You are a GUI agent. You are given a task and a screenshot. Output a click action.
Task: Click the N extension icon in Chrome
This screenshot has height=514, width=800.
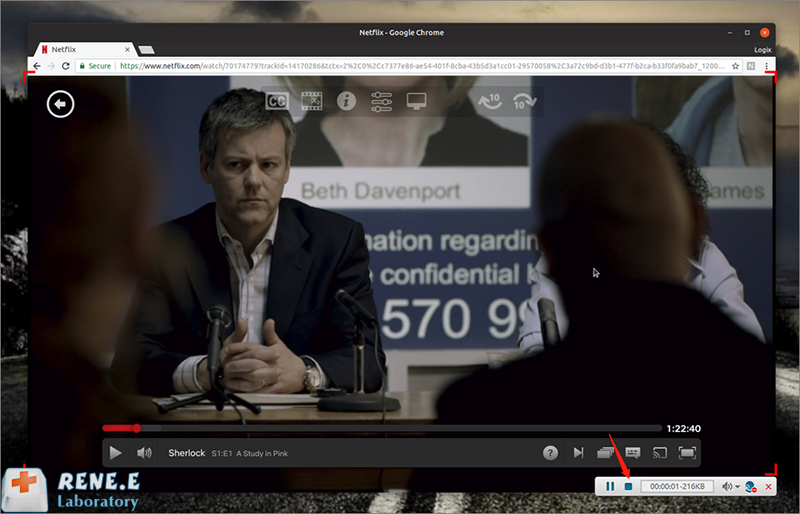(751, 66)
